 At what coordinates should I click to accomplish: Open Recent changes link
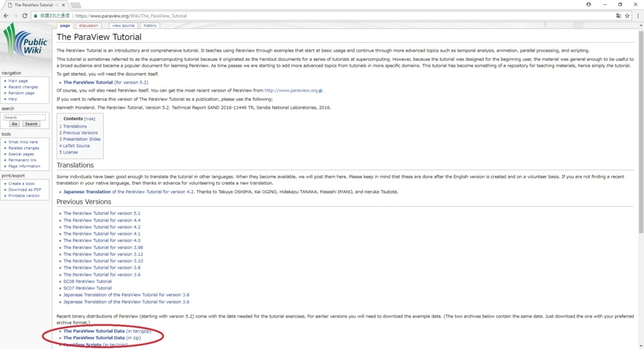23,87
